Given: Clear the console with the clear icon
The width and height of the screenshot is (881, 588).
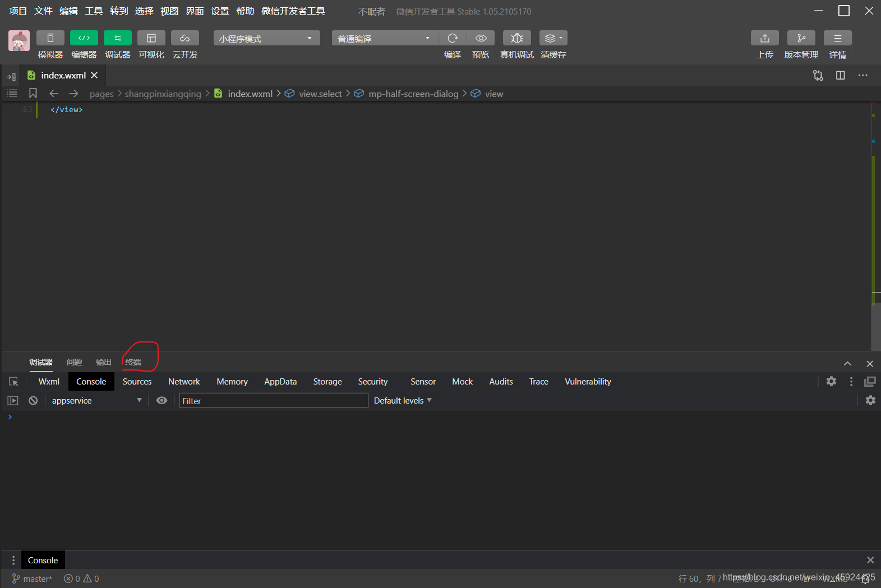Looking at the screenshot, I should tap(33, 400).
